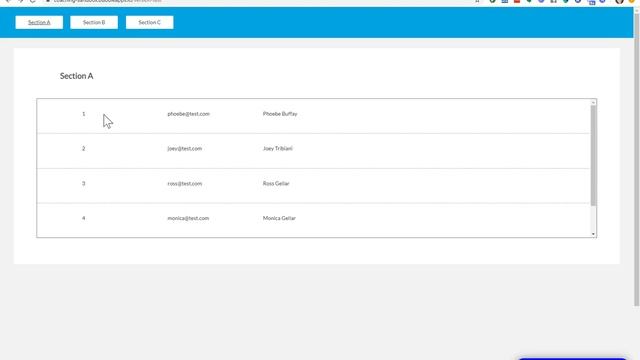Select the Phoebe Buffay name cell
The image size is (640, 360).
coord(280,114)
